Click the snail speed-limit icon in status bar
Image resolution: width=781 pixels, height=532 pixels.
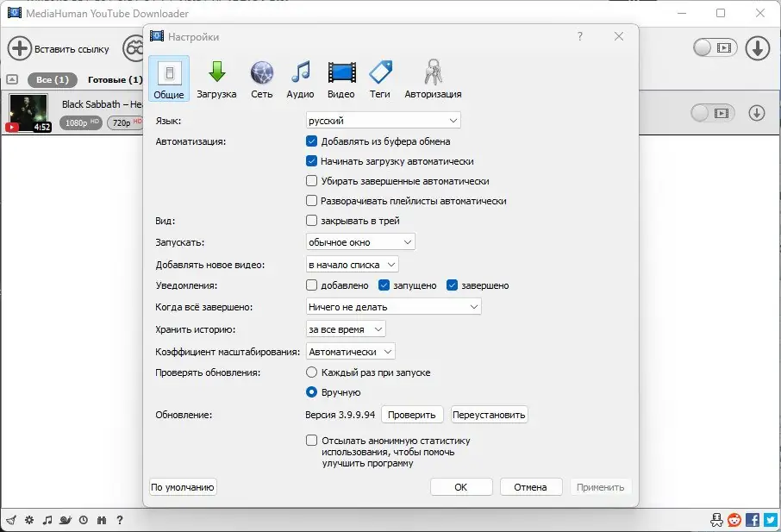point(64,520)
